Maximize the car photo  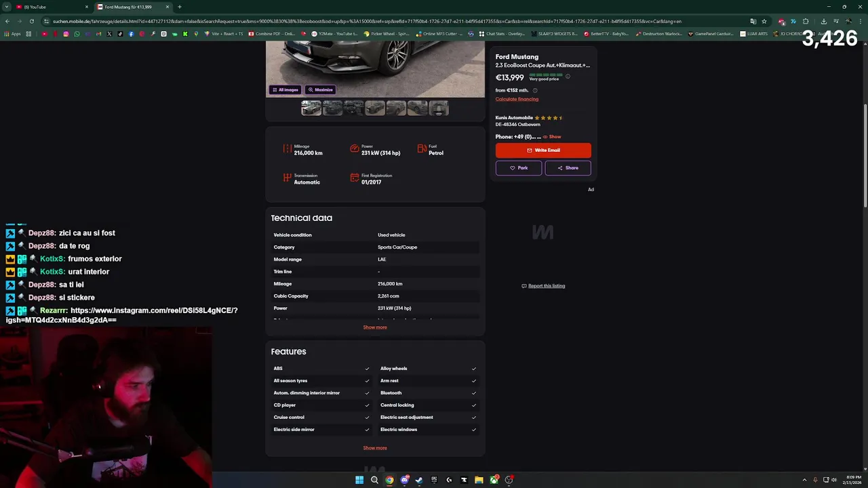(x=320, y=89)
